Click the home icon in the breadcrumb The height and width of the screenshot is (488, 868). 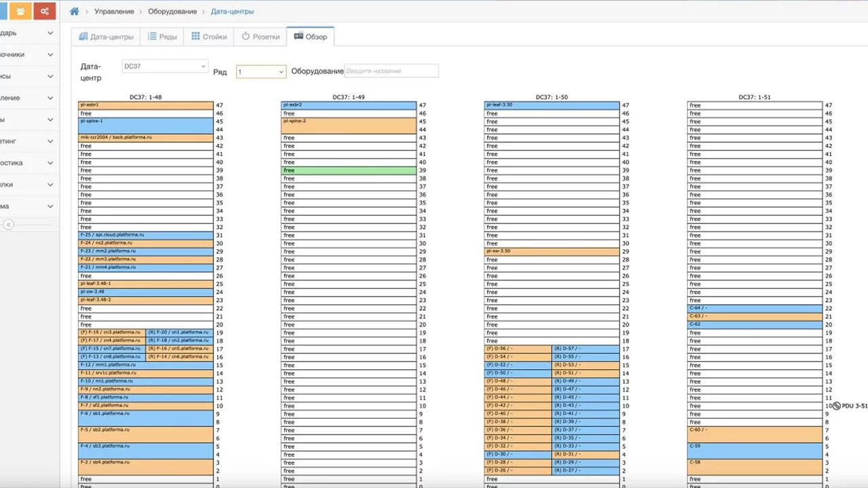click(x=75, y=12)
